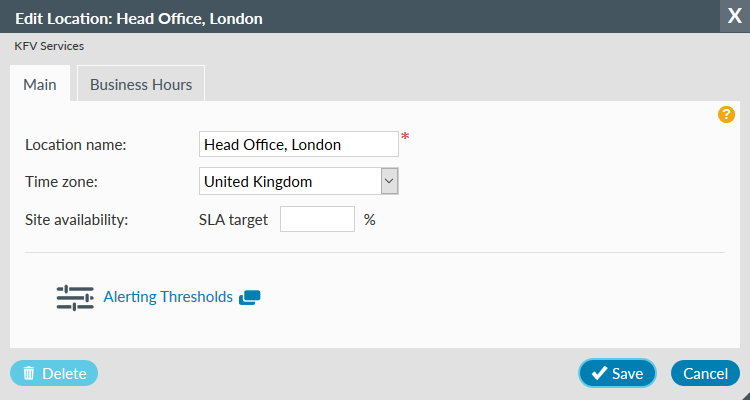
Task: Click into the SLA target percentage field
Action: [317, 219]
